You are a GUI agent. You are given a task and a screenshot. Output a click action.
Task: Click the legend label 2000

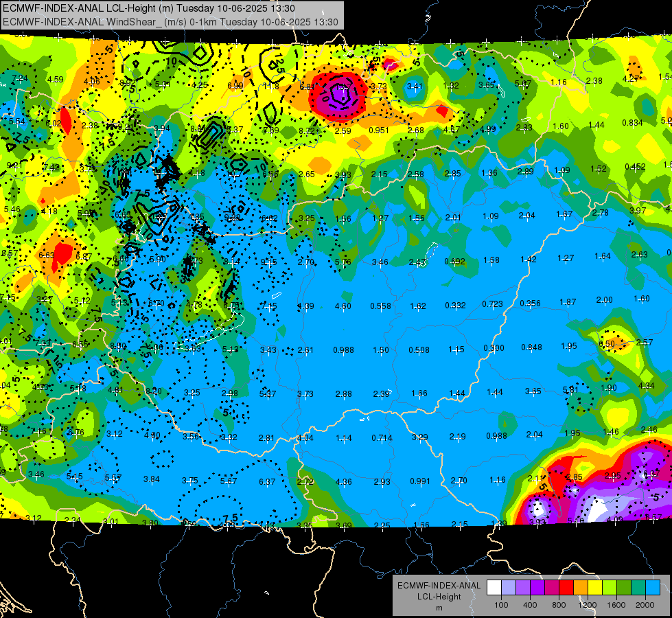pos(645,605)
